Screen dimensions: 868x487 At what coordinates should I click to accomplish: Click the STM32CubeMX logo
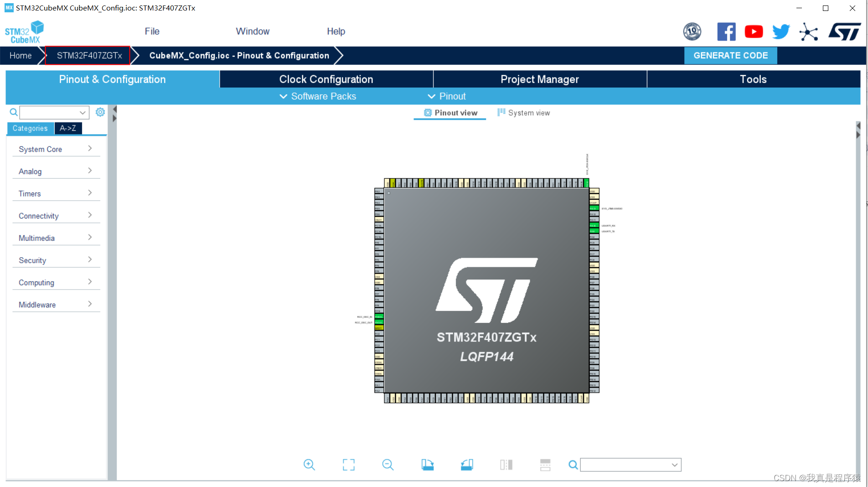(x=24, y=32)
